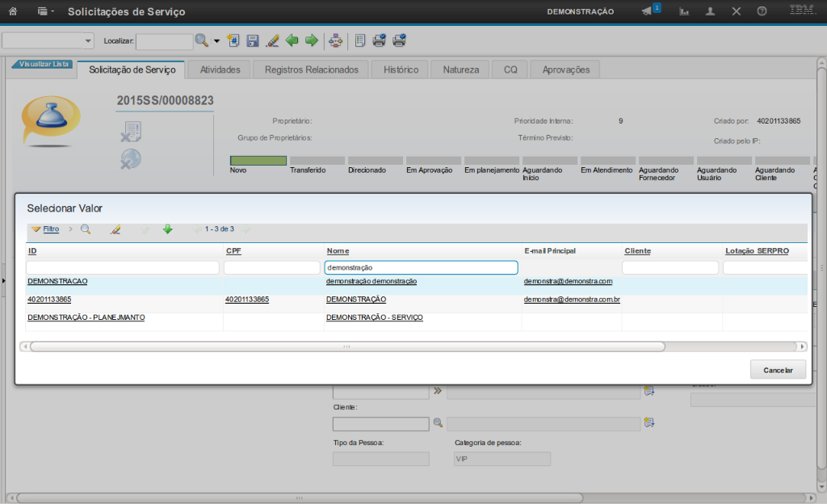Open the Registros Relacionados tab
The height and width of the screenshot is (504, 827).
pyautogui.click(x=311, y=69)
